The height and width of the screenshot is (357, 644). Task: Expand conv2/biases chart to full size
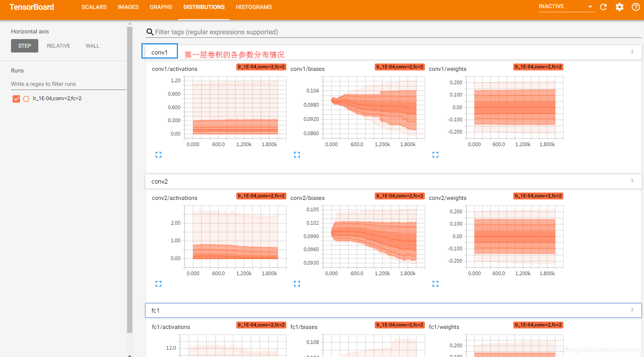(297, 284)
